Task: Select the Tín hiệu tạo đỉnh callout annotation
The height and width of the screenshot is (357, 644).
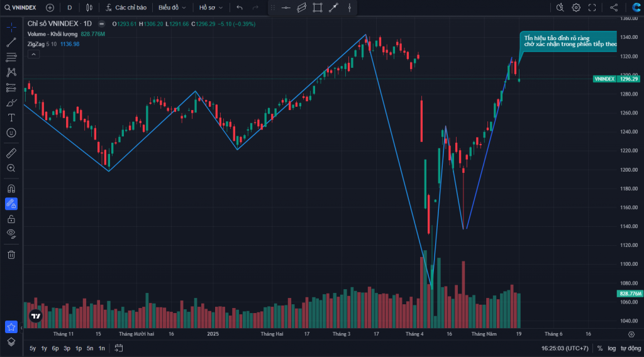Action: point(568,41)
